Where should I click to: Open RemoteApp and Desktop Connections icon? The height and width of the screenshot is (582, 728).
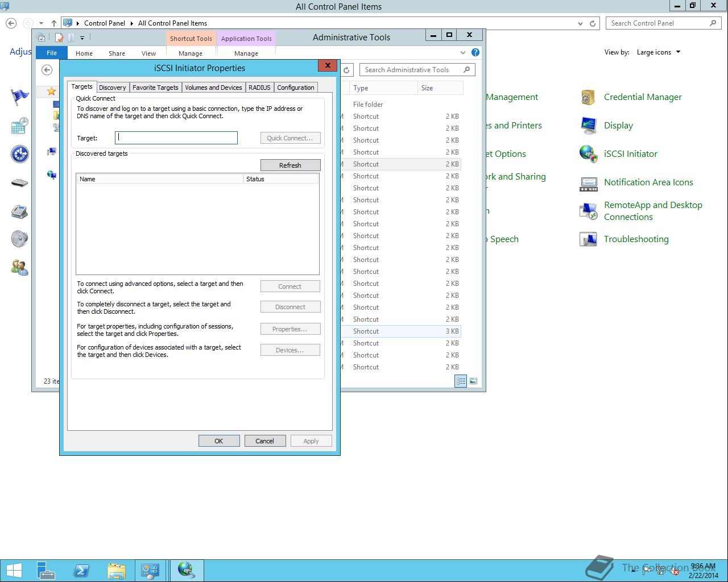coord(588,211)
